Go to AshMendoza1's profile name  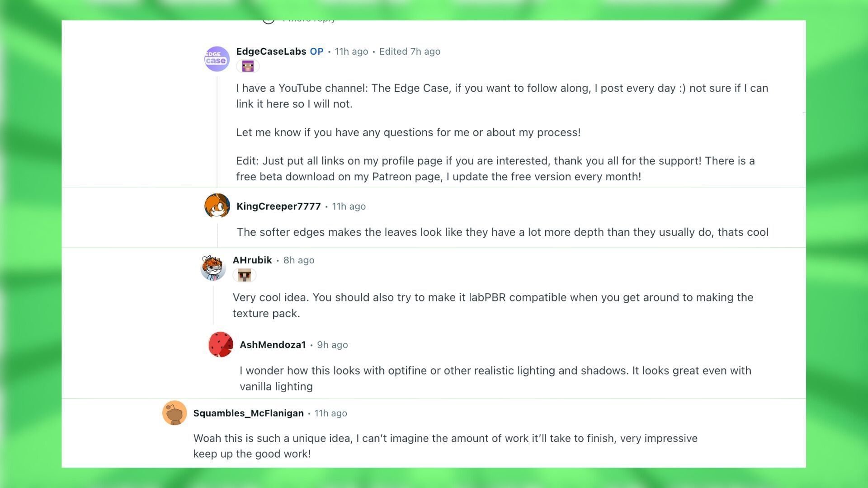(273, 345)
